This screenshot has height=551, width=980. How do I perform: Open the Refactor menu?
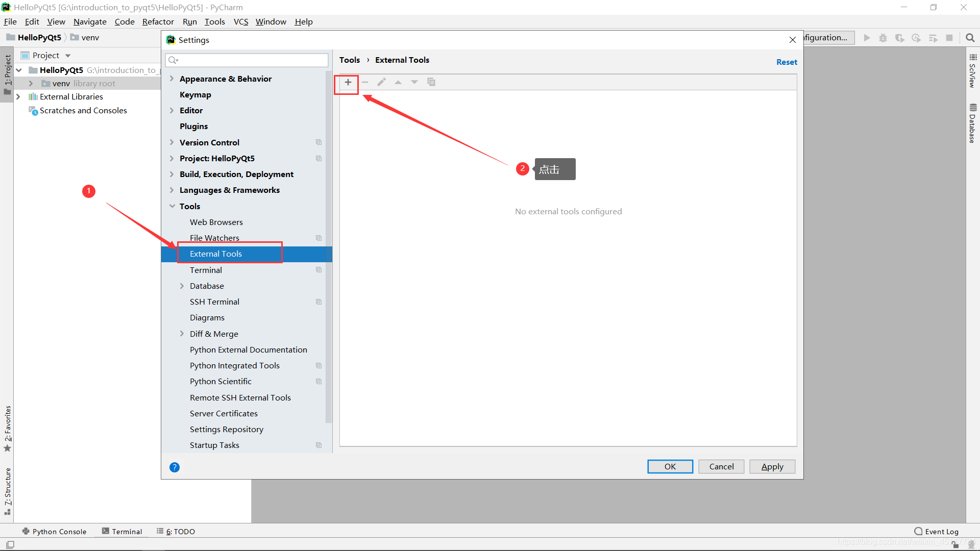click(158, 21)
